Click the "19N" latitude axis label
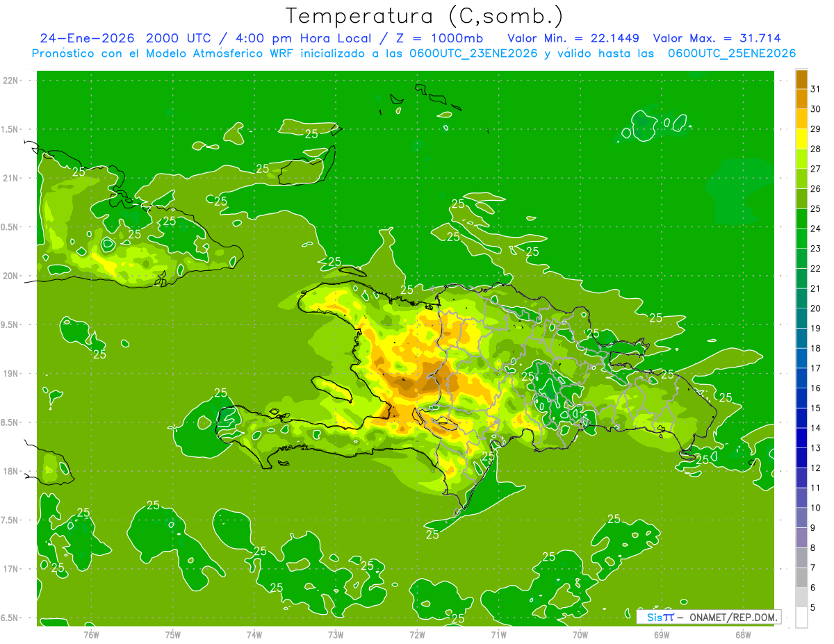This screenshot has height=644, width=834. pos(10,374)
